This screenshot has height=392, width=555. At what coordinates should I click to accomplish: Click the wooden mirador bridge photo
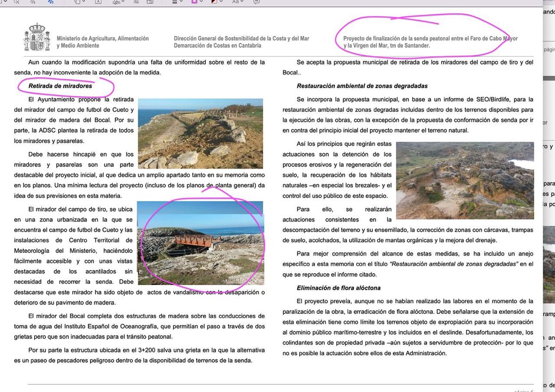[201, 243]
